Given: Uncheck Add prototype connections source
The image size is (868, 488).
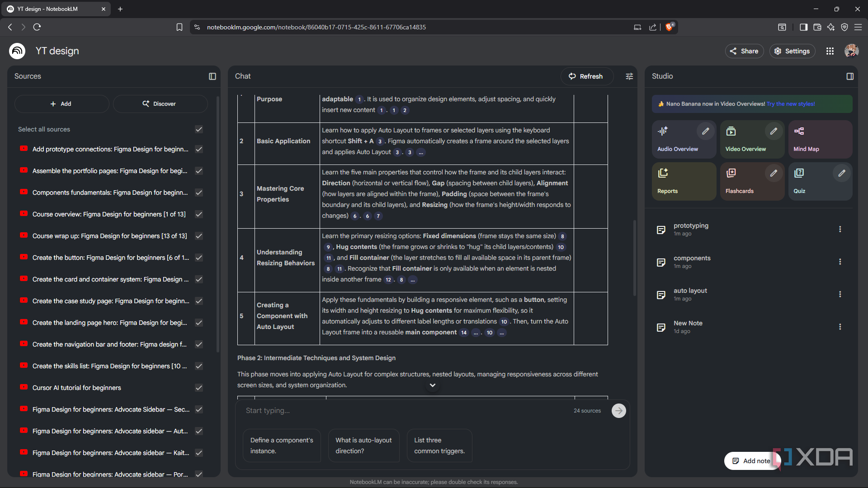Looking at the screenshot, I should pyautogui.click(x=199, y=149).
